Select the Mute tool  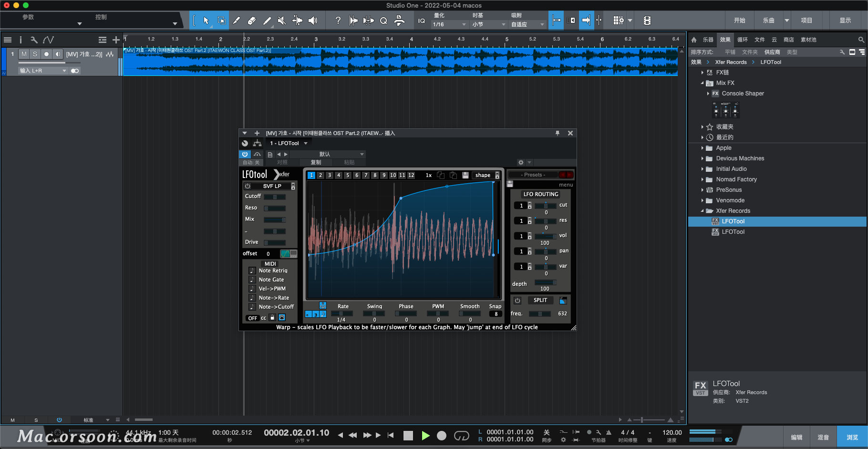[x=282, y=21]
